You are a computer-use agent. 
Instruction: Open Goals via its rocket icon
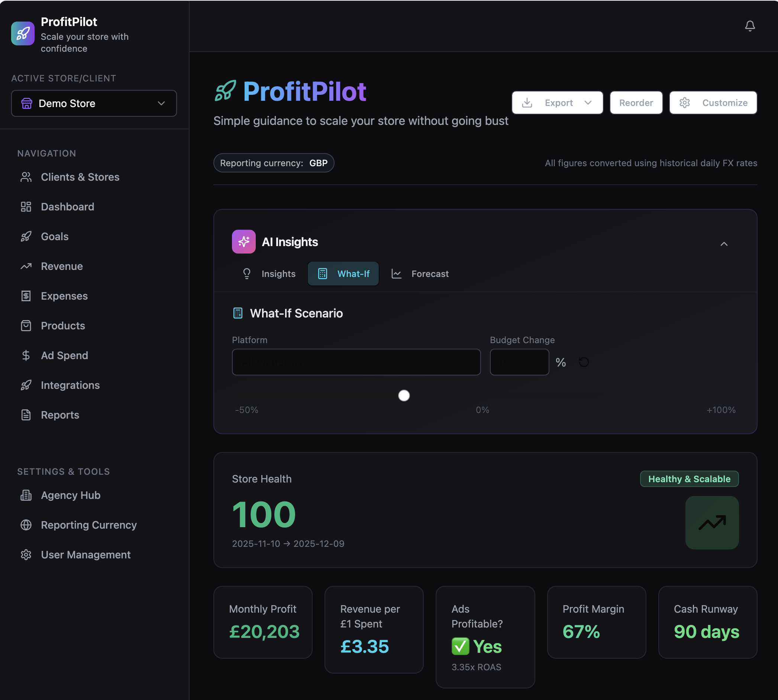tap(26, 236)
